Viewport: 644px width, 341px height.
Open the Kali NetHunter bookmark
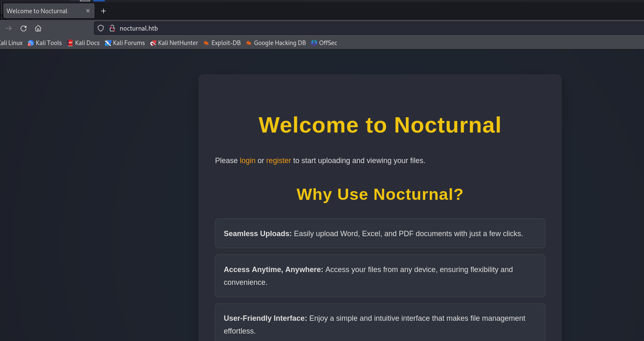click(x=174, y=43)
